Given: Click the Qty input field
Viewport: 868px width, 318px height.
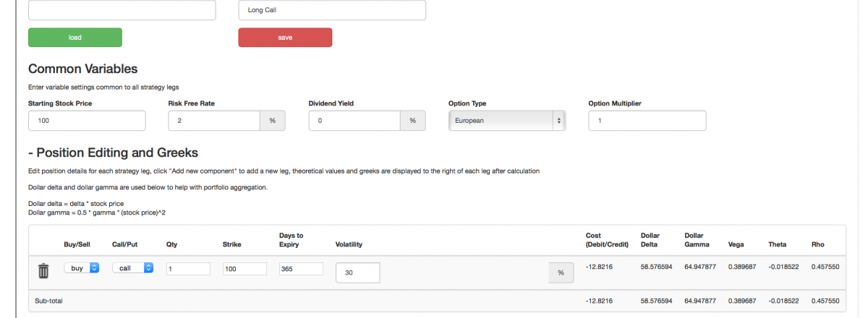Looking at the screenshot, I should coord(188,269).
